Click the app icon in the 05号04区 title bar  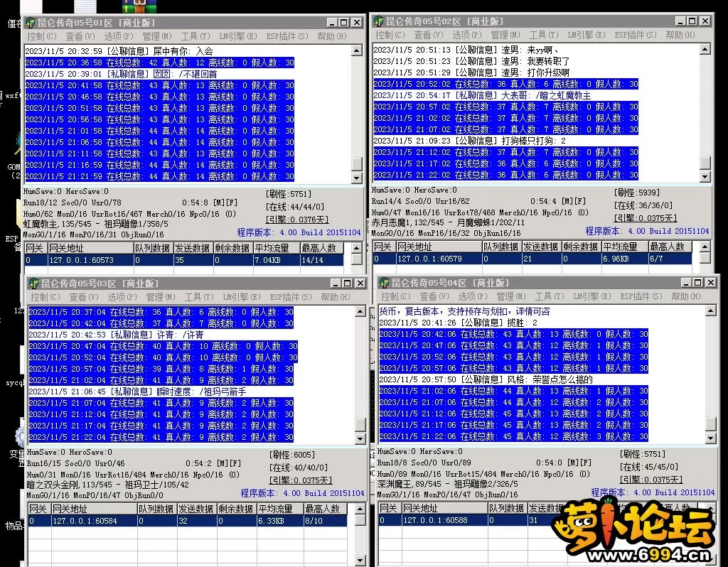[385, 283]
